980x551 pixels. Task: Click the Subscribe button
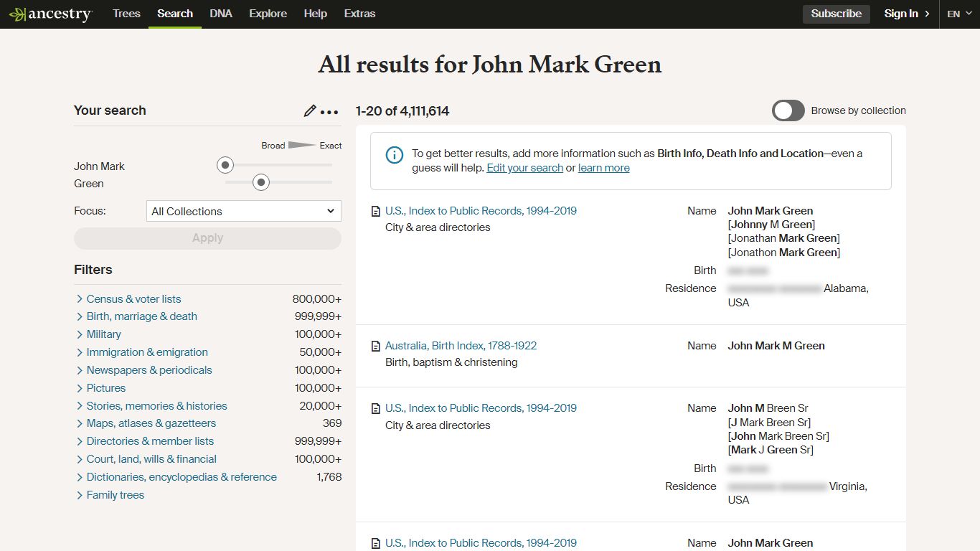837,14
